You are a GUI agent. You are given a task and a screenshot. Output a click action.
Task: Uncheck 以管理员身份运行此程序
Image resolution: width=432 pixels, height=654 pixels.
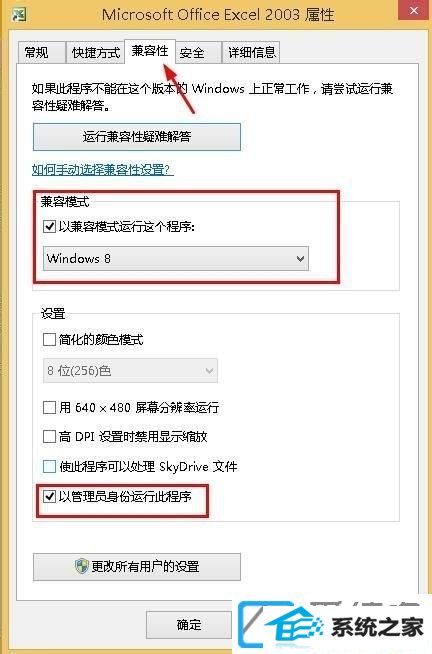[x=49, y=496]
